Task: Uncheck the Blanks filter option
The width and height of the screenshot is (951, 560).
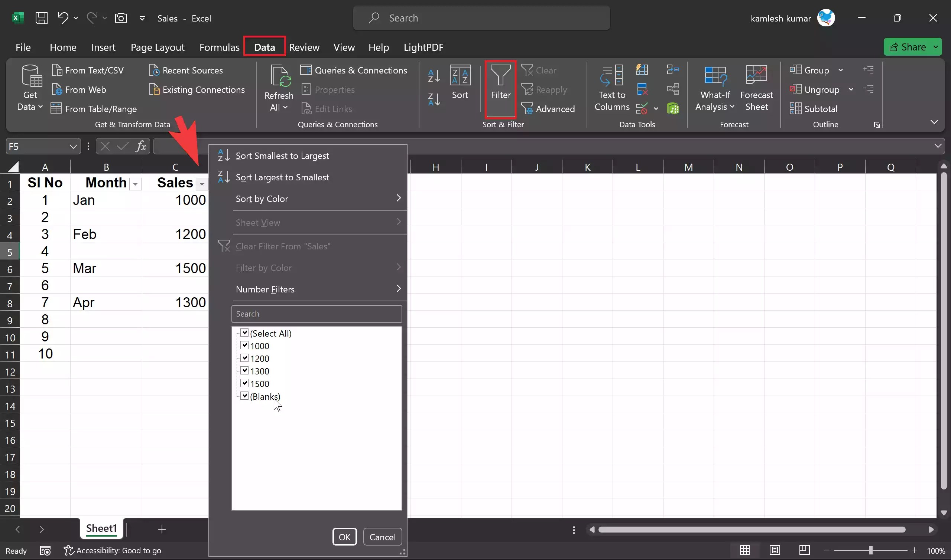Action: tap(244, 396)
